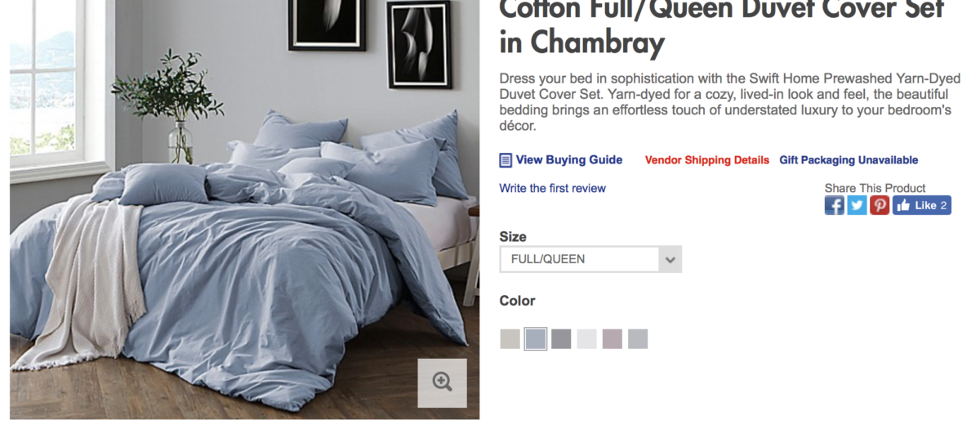Select the light grey last color swatch

[x=638, y=339]
